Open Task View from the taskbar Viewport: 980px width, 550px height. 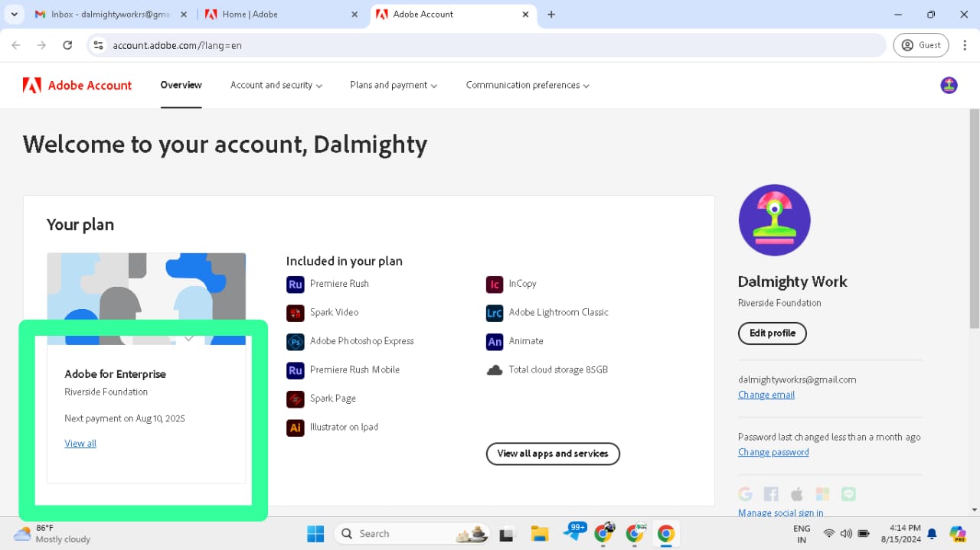pos(506,533)
